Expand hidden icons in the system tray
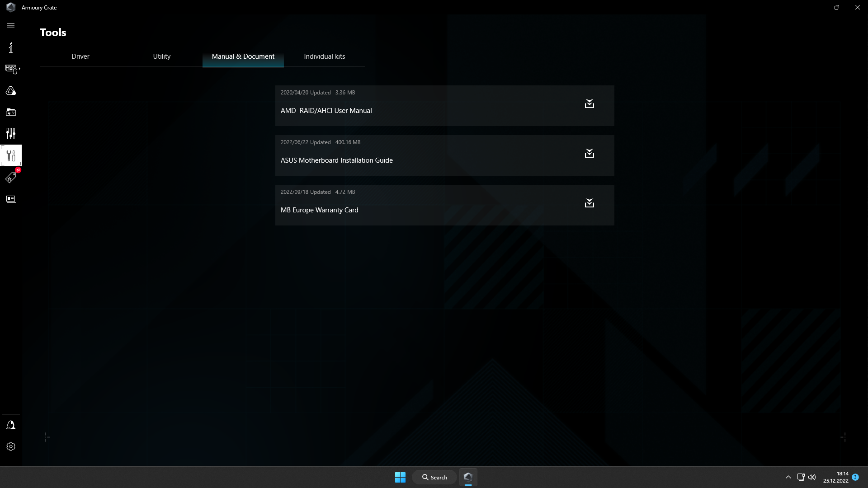 pyautogui.click(x=788, y=477)
